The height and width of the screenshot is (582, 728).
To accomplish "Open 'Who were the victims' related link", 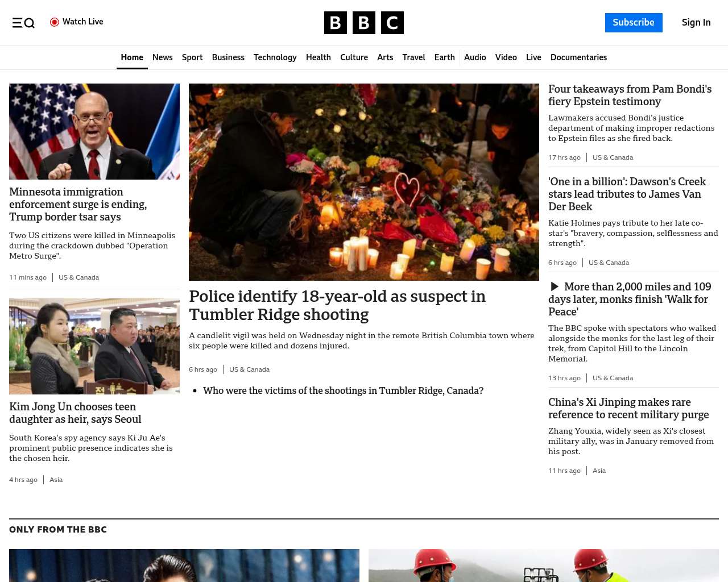I will pos(343,391).
